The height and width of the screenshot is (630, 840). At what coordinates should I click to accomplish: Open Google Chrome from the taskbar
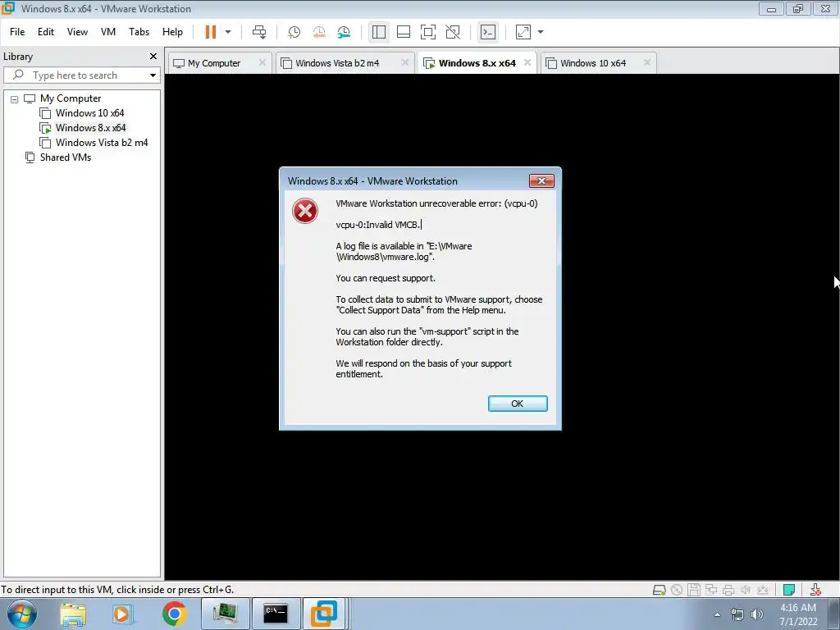174,614
